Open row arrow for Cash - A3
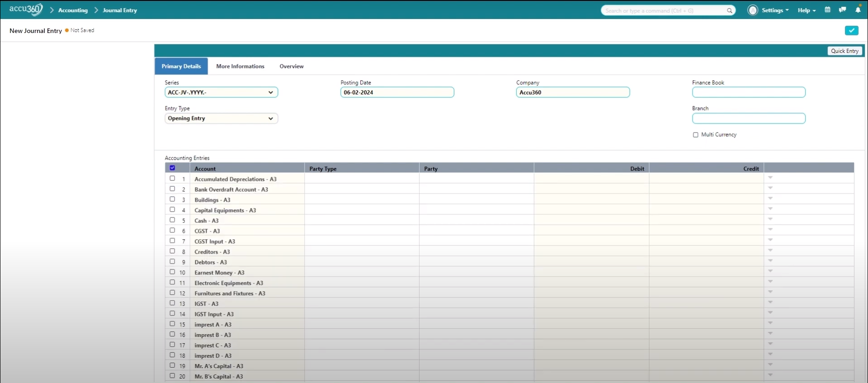 pyautogui.click(x=770, y=219)
